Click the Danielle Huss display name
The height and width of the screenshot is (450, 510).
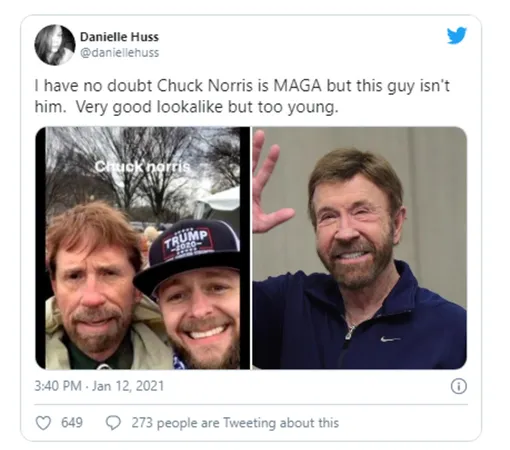click(119, 37)
